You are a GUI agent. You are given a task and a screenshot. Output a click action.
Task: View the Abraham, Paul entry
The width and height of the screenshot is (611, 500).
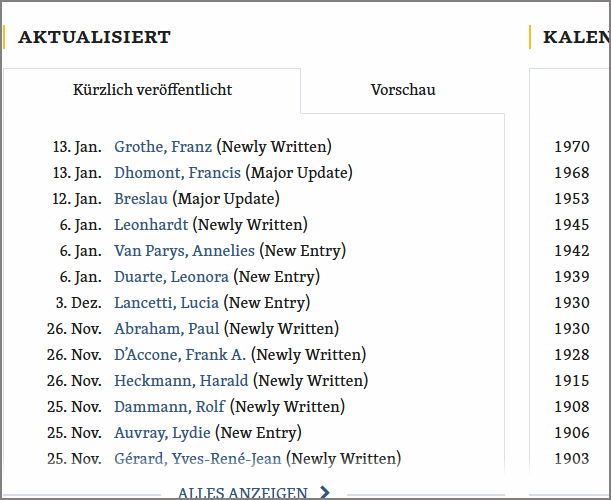click(166, 329)
